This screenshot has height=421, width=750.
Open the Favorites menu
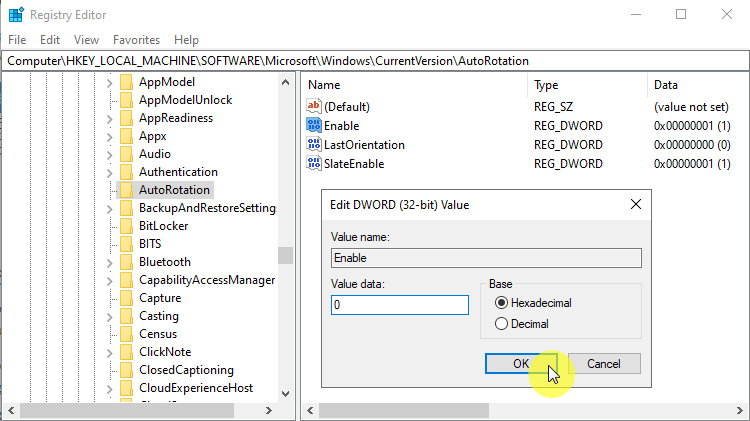pos(136,40)
